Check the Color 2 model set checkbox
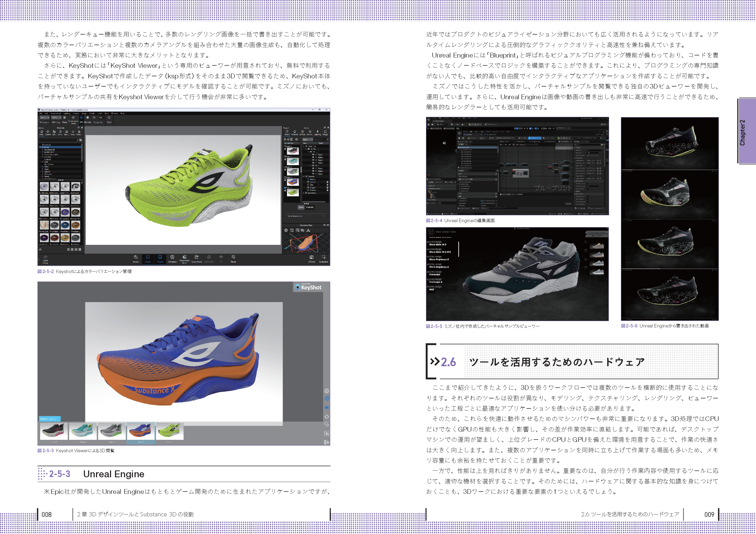Image resolution: width=756 pixels, height=534 pixels. (285, 177)
